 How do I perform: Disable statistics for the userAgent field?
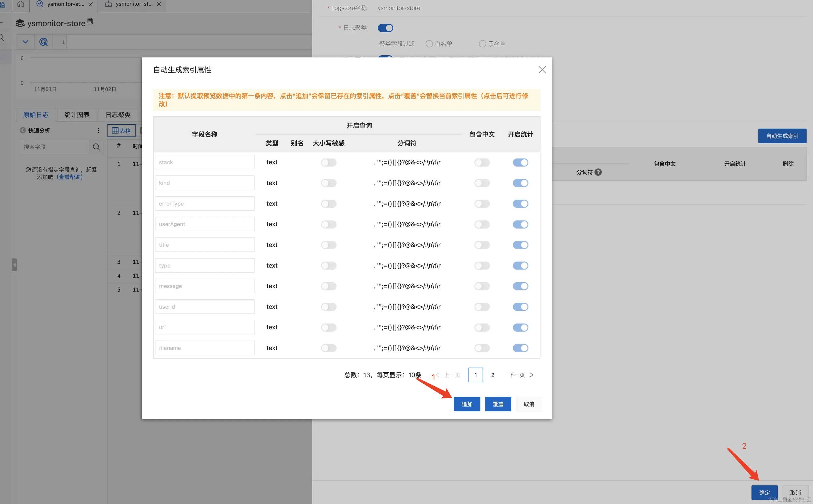click(x=520, y=224)
